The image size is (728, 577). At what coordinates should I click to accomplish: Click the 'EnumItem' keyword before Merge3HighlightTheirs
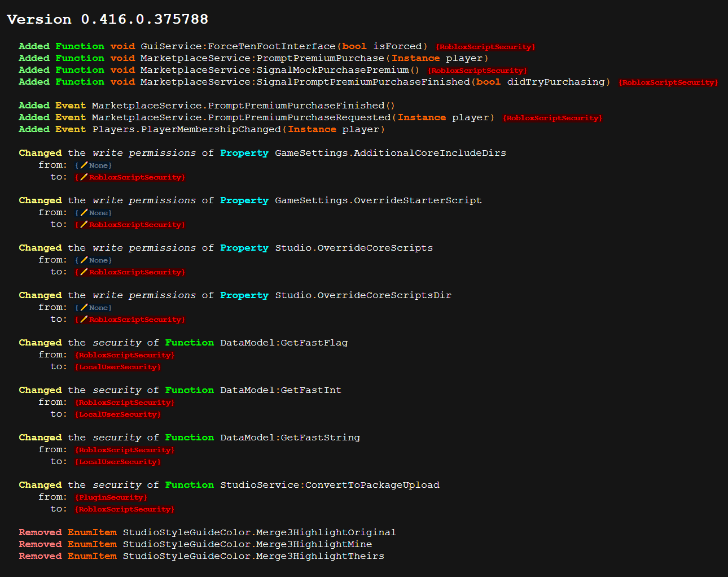[92, 556]
